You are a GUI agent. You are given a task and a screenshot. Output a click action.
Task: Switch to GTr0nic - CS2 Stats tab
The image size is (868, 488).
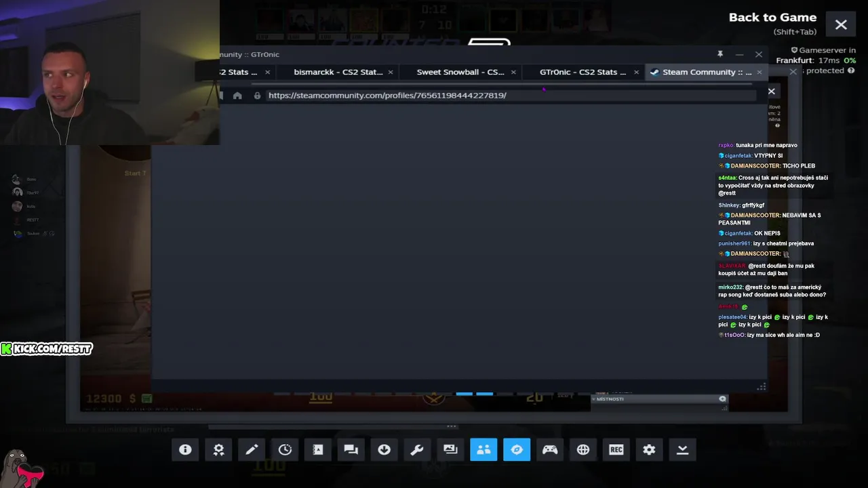click(583, 72)
